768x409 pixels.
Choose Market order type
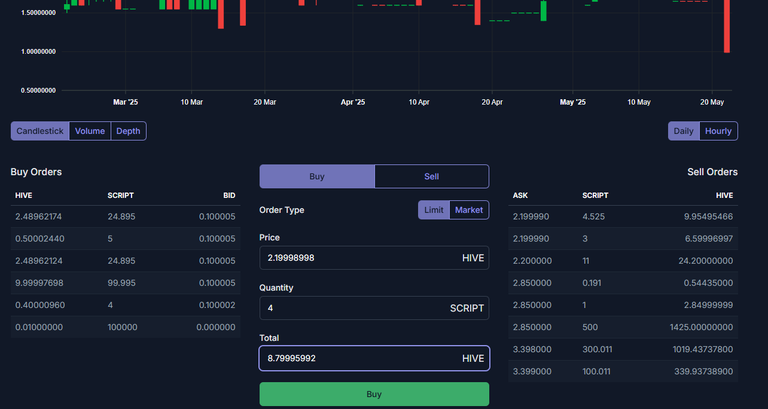(469, 210)
